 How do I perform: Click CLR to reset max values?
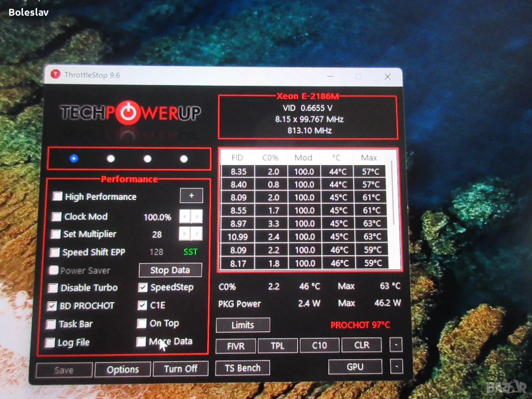362,345
